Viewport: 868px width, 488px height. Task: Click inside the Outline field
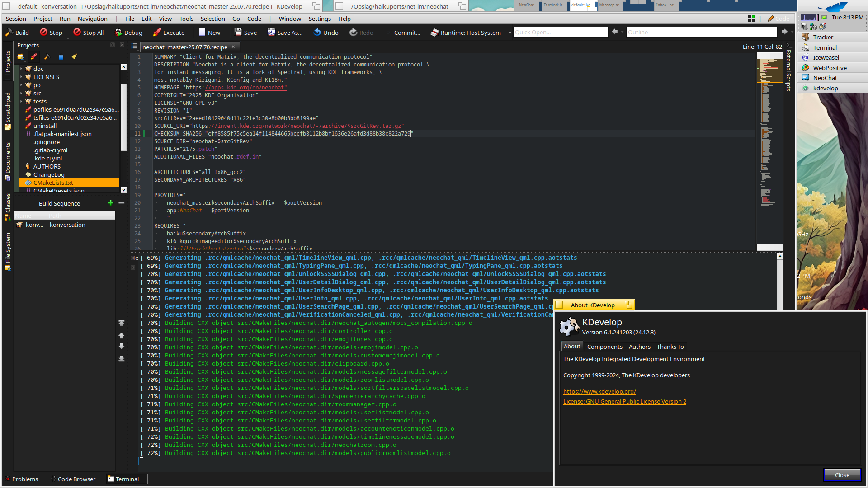pos(701,32)
